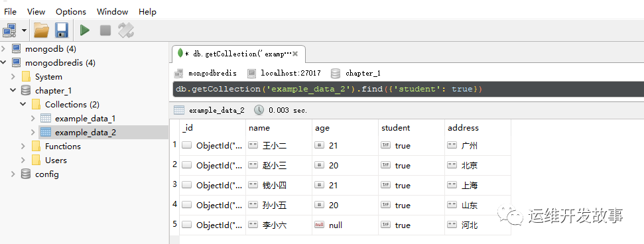Collapse the chapter_1 database node

13,90
